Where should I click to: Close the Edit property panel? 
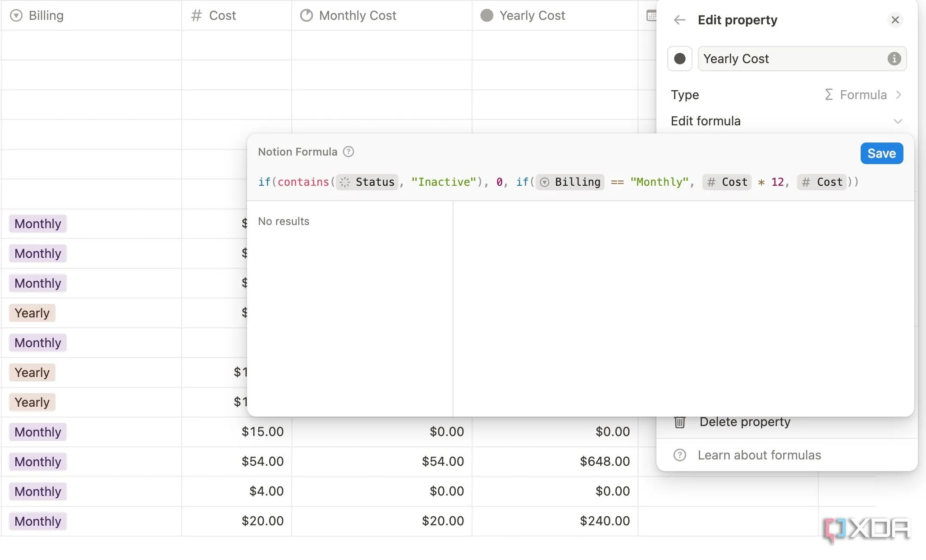click(895, 20)
